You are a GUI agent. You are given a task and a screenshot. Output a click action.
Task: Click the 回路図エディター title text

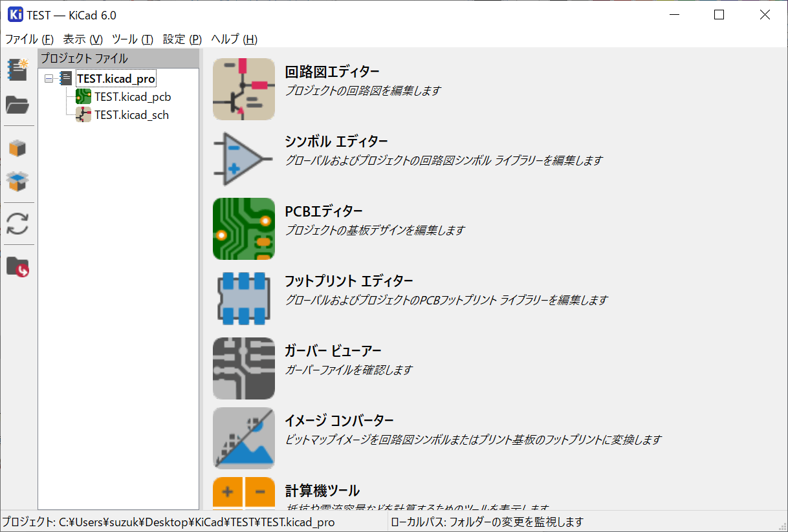point(332,72)
